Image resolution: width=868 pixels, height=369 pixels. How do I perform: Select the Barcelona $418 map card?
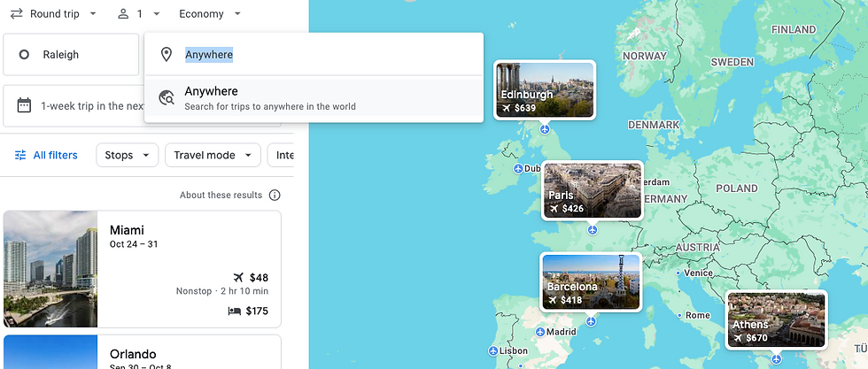tap(591, 281)
